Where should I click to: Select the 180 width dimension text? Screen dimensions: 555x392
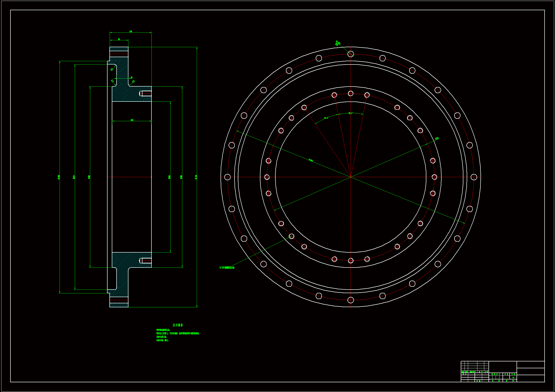coord(131,31)
